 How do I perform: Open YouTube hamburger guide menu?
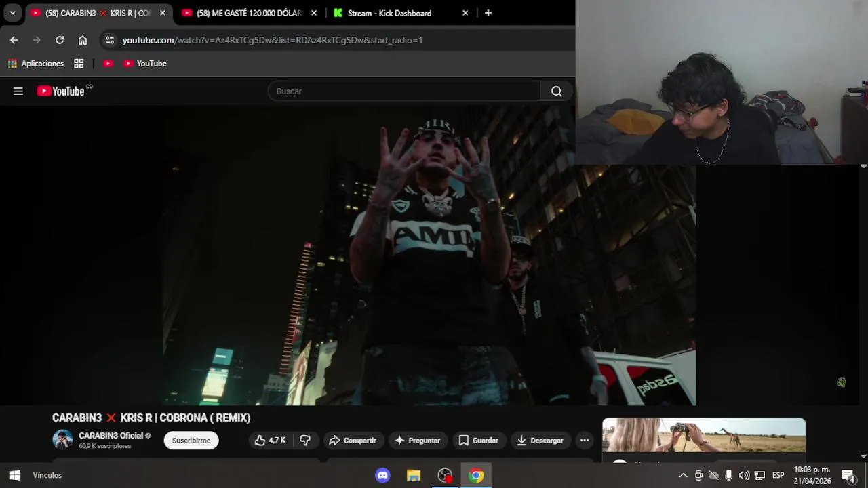(18, 91)
